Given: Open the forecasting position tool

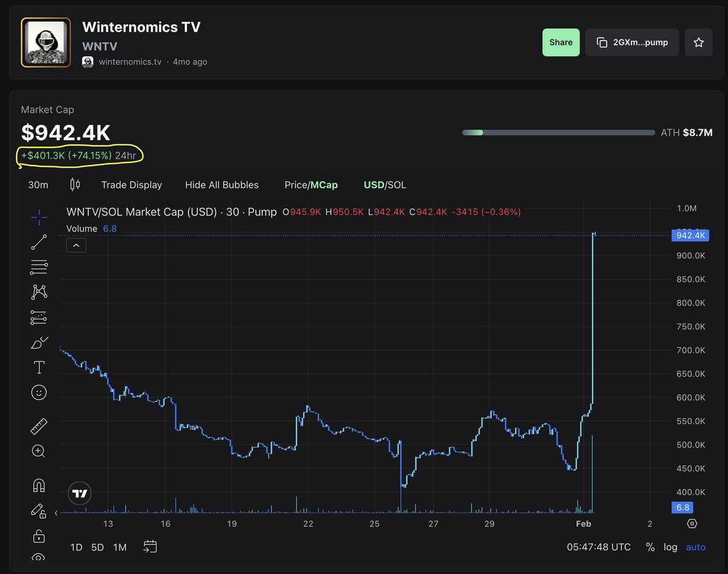Looking at the screenshot, I should click(x=39, y=317).
